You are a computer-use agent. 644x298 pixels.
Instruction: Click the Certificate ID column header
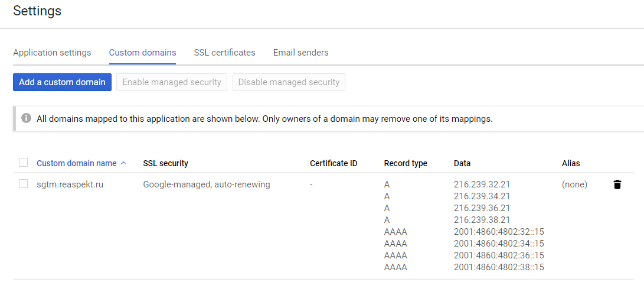[x=334, y=163]
